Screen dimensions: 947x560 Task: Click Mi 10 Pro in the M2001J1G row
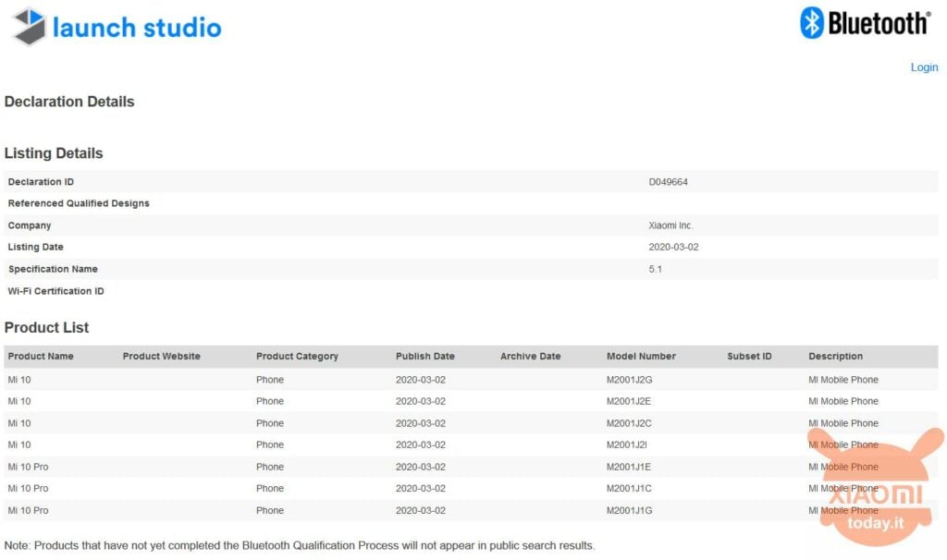click(28, 510)
